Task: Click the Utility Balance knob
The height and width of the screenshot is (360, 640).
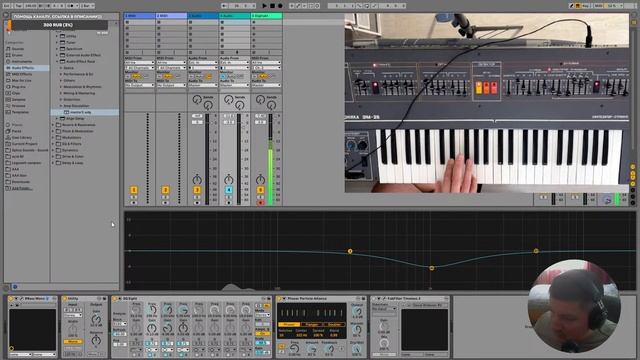Action: click(x=96, y=340)
